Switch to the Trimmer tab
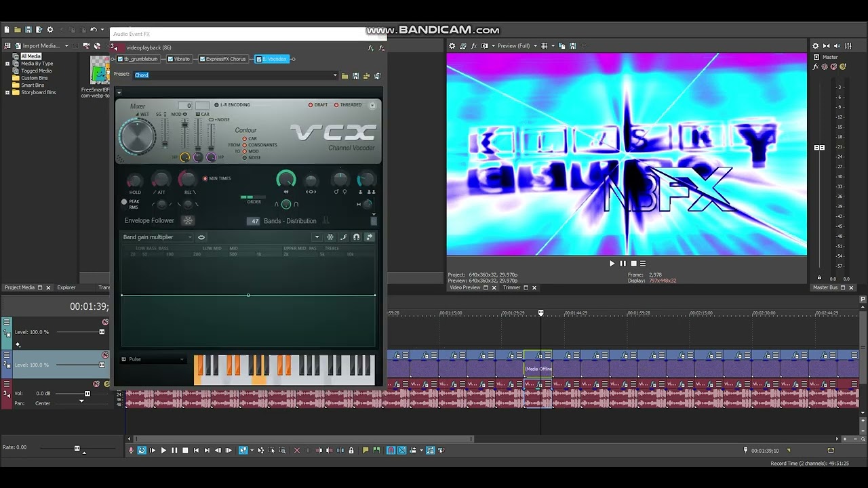This screenshot has width=868, height=488. click(512, 287)
